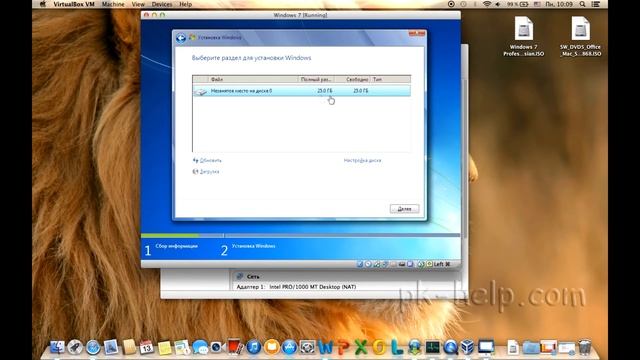Open the Devices menu

(162, 4)
